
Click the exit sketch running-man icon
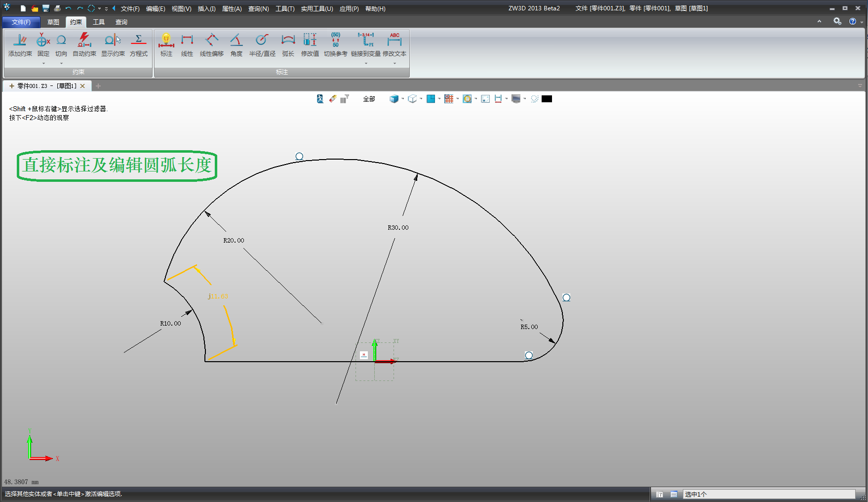click(320, 99)
